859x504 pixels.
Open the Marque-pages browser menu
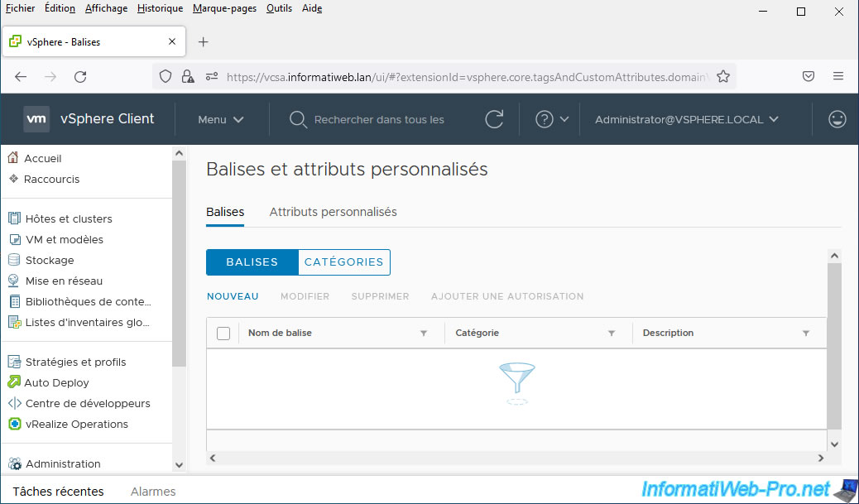224,8
